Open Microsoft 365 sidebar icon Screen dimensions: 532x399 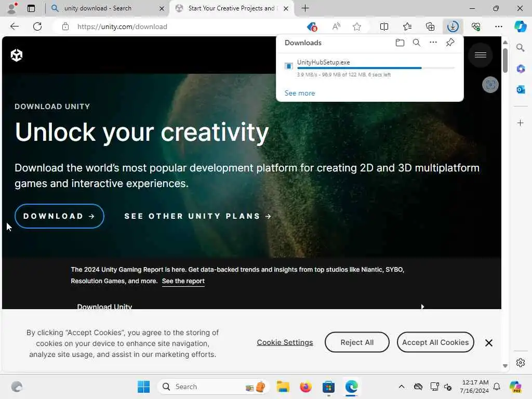tap(521, 69)
